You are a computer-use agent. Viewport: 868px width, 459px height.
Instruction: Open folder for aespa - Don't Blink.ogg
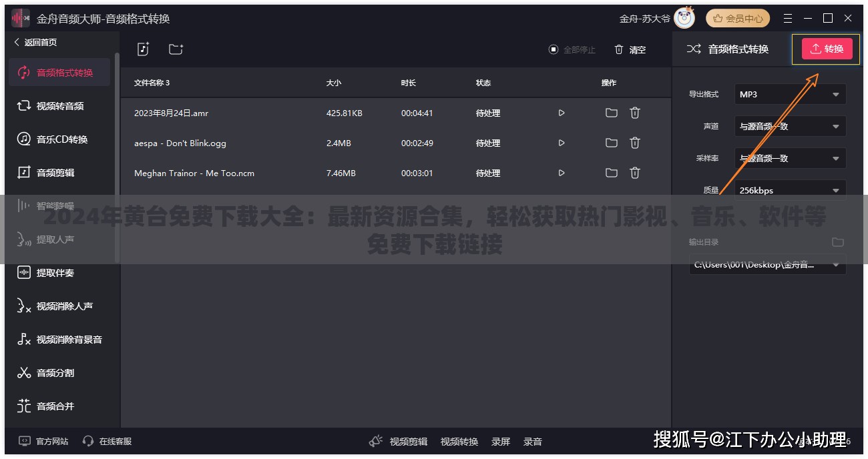[x=611, y=143]
